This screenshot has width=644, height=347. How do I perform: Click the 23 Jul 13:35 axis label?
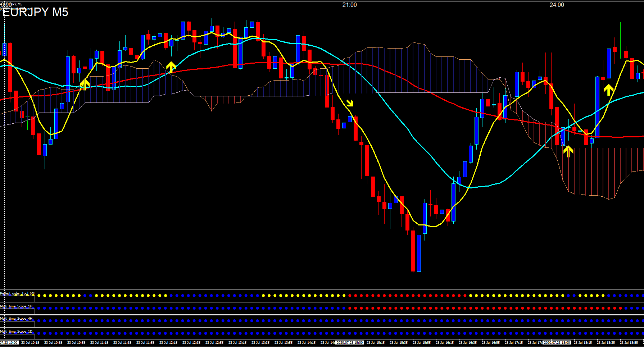pos(260,343)
